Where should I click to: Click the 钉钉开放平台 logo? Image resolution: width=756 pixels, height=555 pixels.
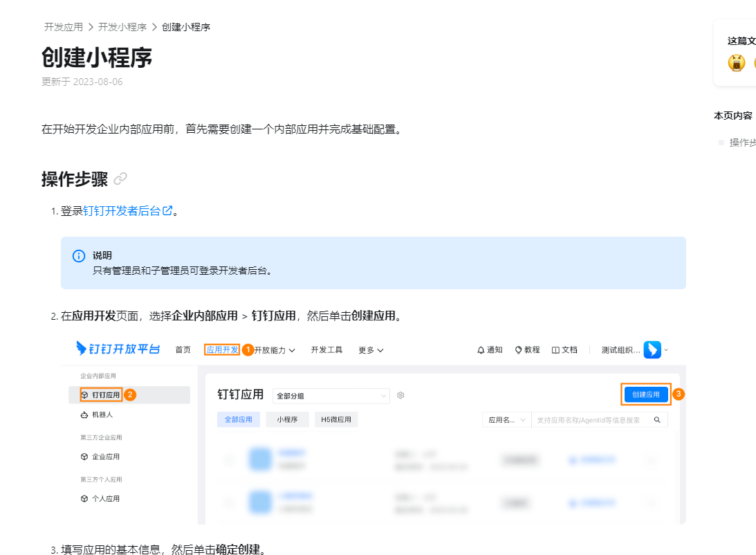(118, 349)
